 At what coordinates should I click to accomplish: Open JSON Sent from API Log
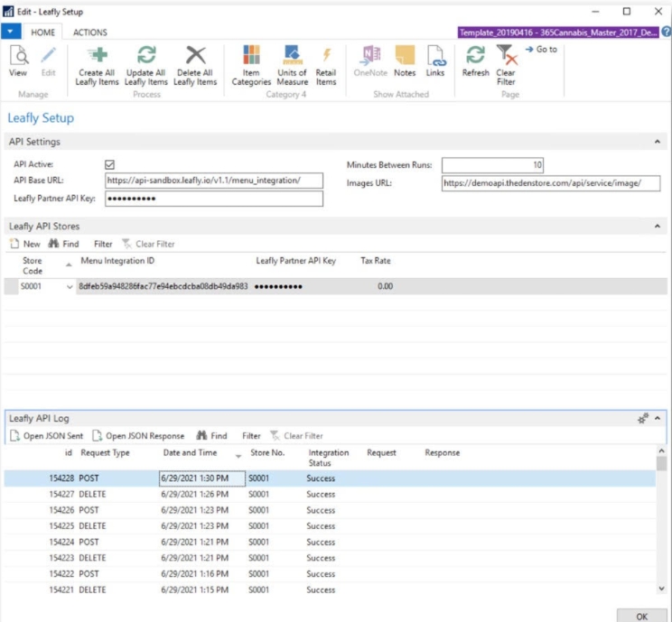[x=47, y=436]
